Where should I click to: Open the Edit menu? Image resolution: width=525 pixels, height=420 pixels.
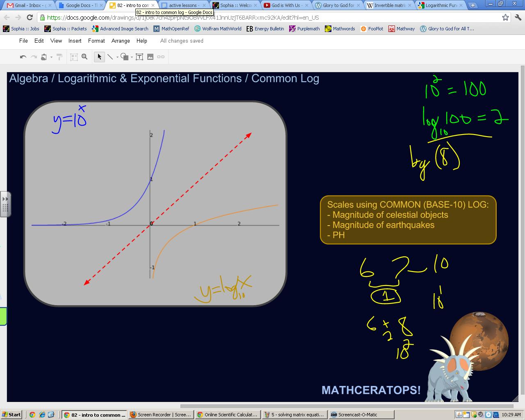(x=39, y=41)
